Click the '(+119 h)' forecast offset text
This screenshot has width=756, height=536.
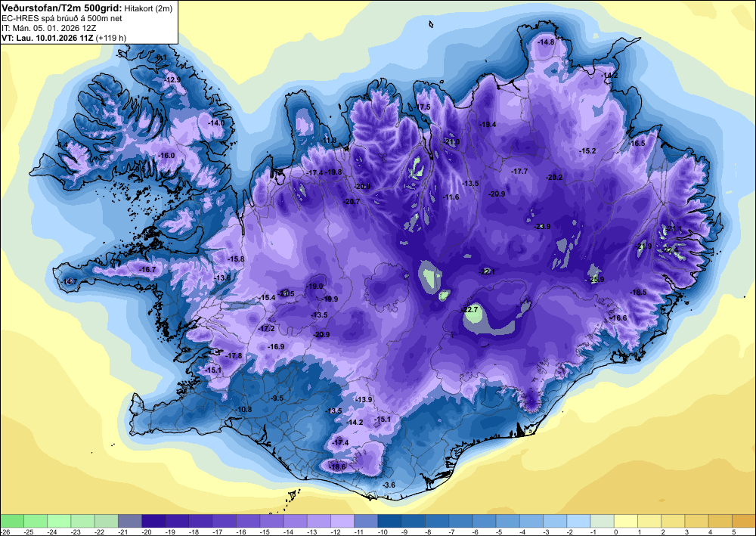click(x=111, y=38)
